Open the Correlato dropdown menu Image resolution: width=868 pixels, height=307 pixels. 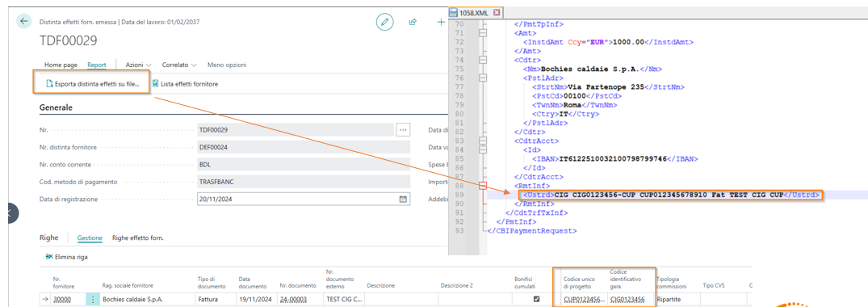[x=179, y=65]
